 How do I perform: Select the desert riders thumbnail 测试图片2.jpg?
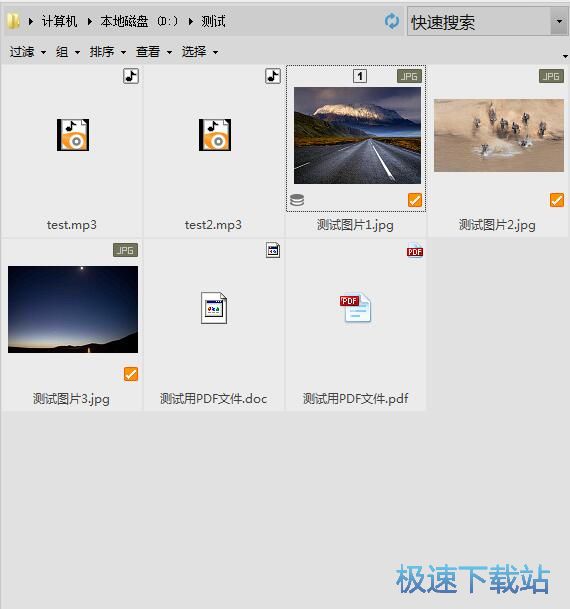point(499,135)
